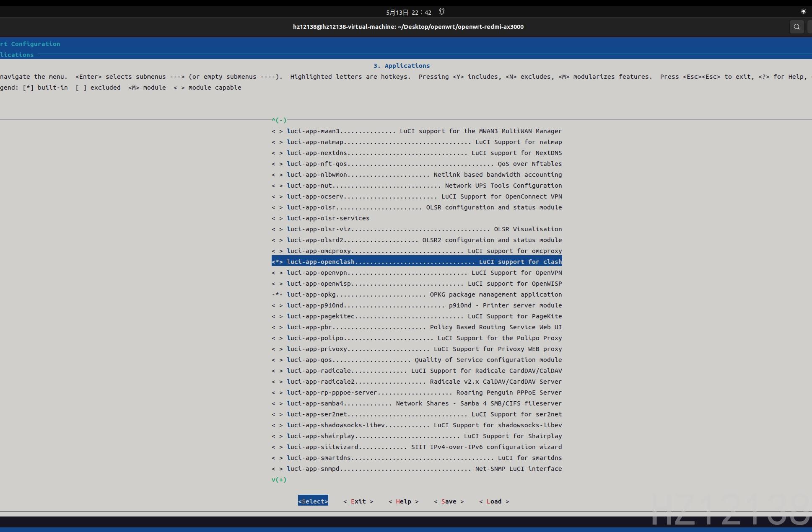The image size is (812, 532).
Task: Open the Help button
Action: [404, 501]
